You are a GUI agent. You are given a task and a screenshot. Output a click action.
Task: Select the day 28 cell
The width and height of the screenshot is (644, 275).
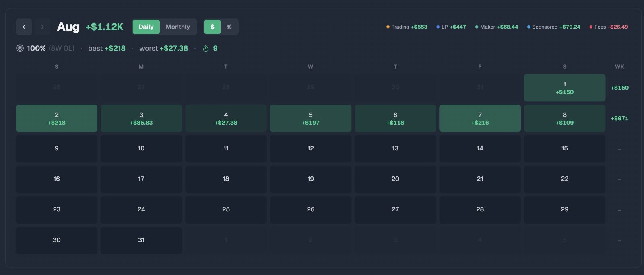[480, 210]
